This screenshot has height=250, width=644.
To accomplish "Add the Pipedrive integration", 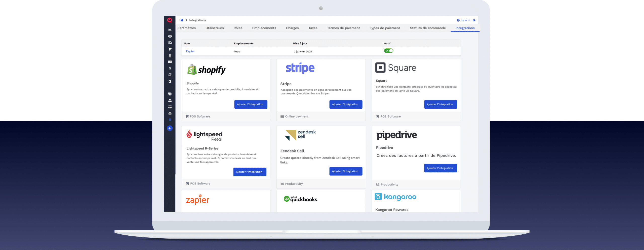I will pos(440,168).
